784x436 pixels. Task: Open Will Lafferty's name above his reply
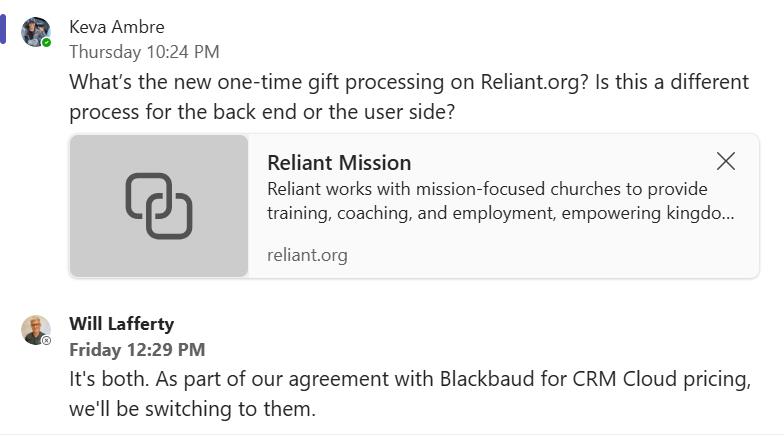point(121,323)
